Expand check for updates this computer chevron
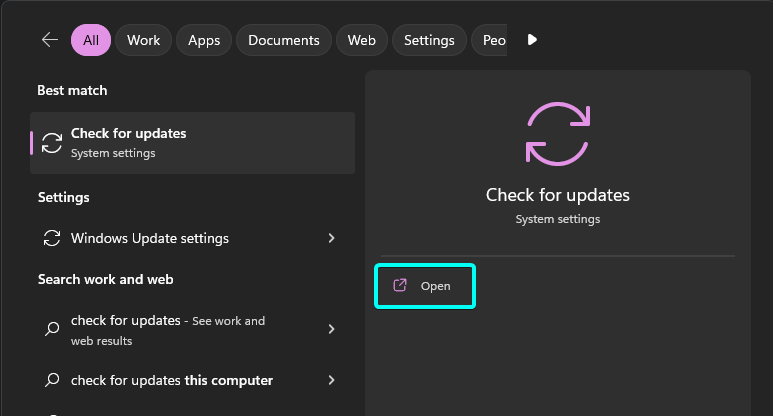The width and height of the screenshot is (773, 416). click(331, 380)
